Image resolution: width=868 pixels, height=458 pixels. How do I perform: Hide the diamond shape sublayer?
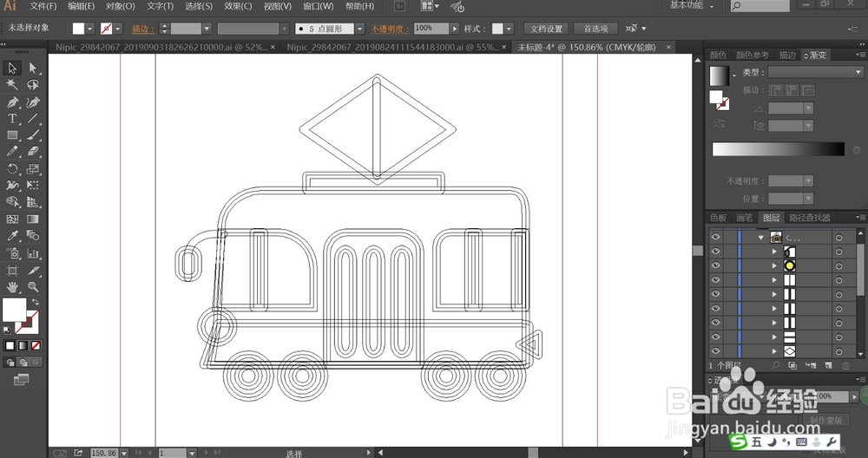point(716,350)
